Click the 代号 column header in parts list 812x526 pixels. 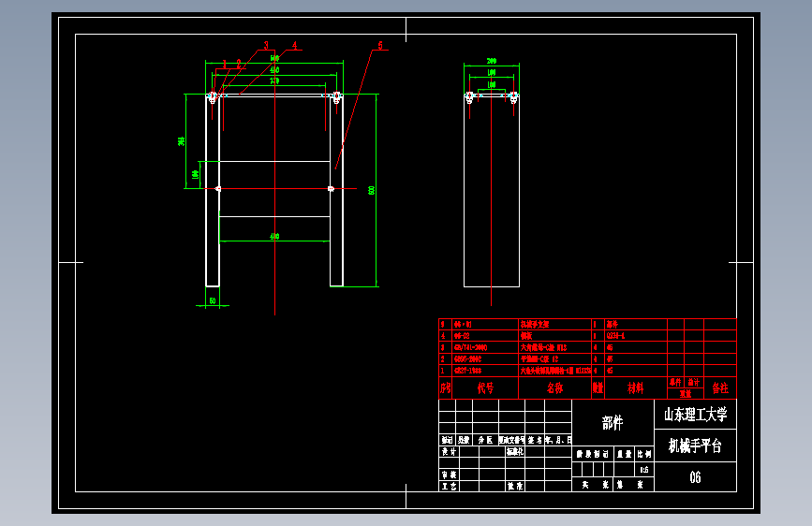pyautogui.click(x=485, y=387)
